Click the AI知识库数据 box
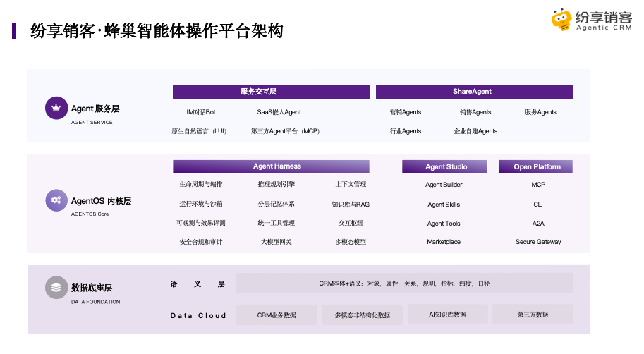The image size is (644, 354). 448,315
